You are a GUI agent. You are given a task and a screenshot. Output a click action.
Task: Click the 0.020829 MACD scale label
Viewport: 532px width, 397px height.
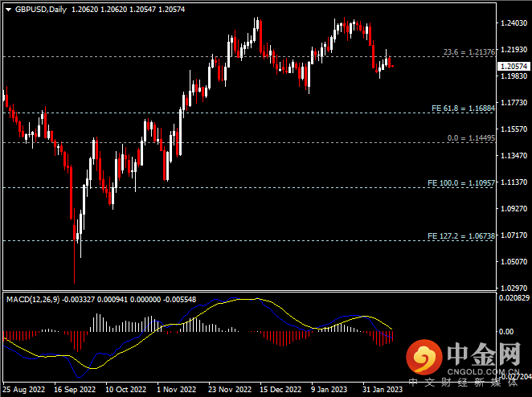coord(514,297)
